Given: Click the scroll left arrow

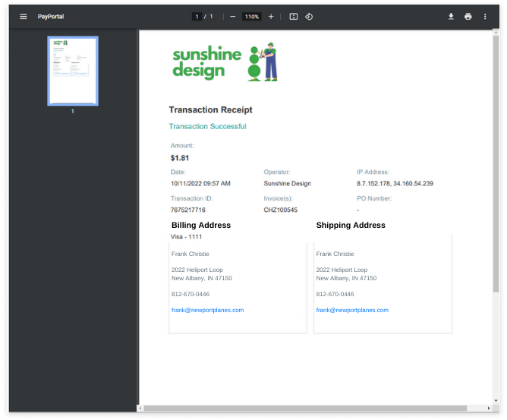Looking at the screenshot, I should point(140,409).
